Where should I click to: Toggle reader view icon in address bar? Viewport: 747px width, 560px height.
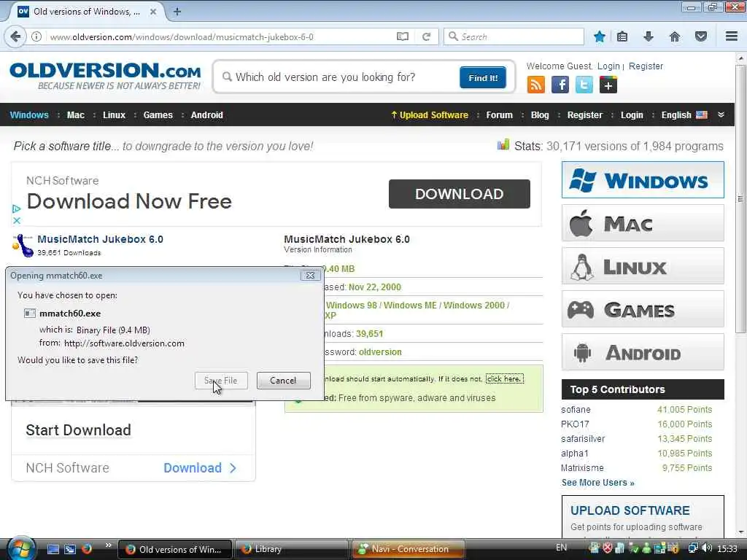tap(403, 36)
